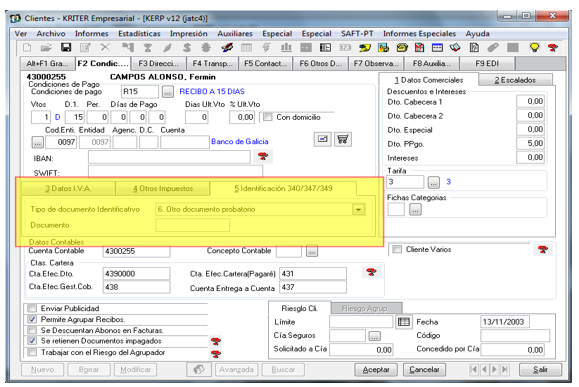Viewport: 579px width, 387px height.
Task: Click the lookup button next to Tarifa field
Action: [434, 182]
